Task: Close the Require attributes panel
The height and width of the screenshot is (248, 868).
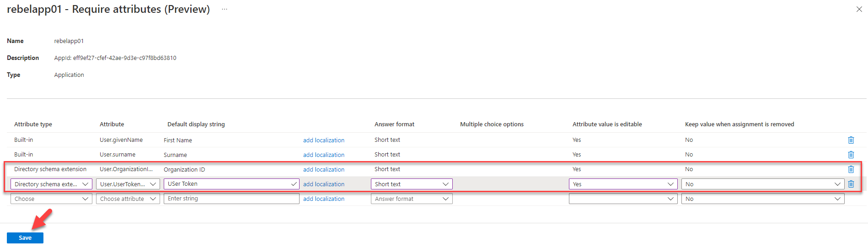Action: pyautogui.click(x=859, y=9)
